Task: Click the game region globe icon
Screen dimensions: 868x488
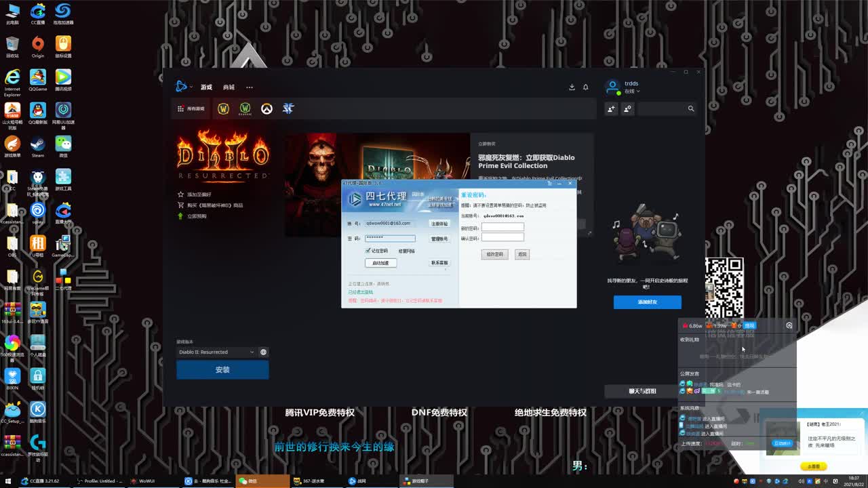Action: pyautogui.click(x=263, y=352)
